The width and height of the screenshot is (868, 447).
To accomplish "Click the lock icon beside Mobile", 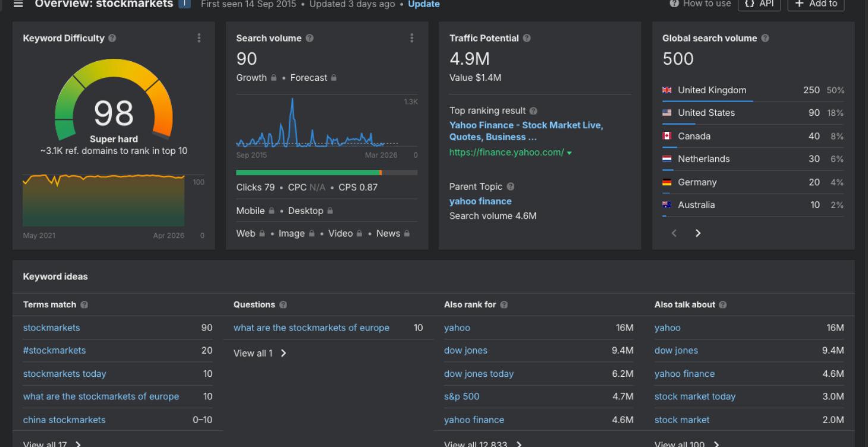I will [x=272, y=211].
